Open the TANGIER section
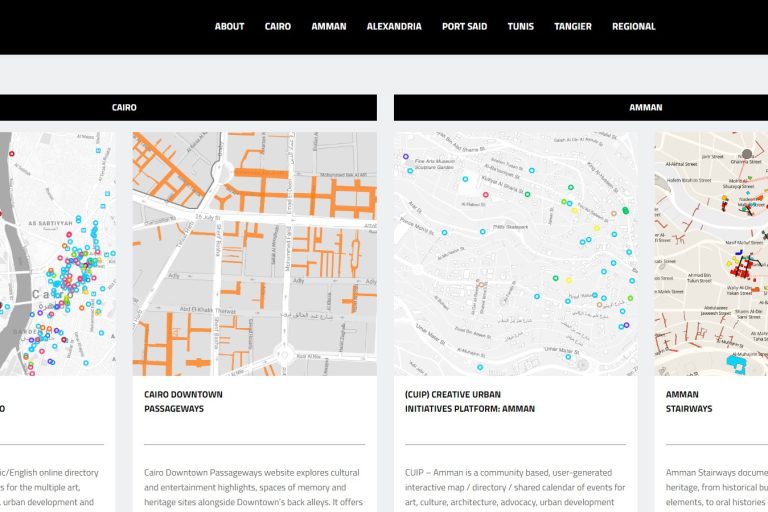The image size is (768, 512). coord(573,27)
